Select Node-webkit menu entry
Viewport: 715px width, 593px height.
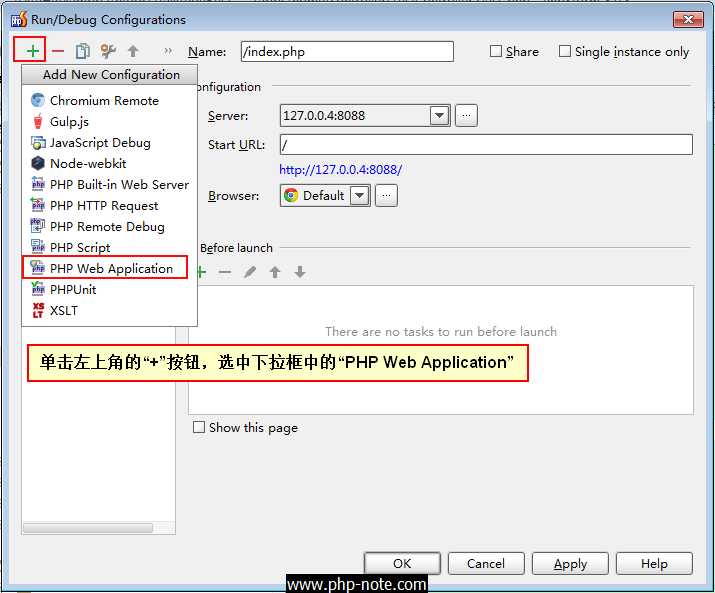click(x=109, y=163)
